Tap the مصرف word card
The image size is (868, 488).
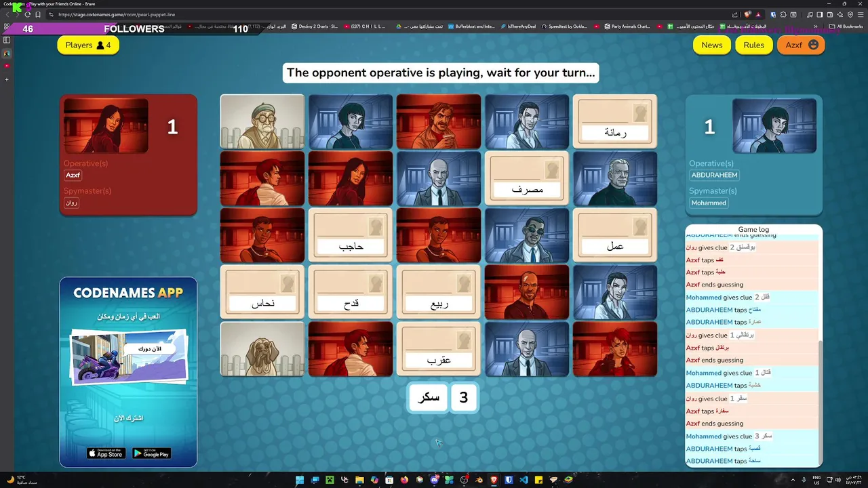click(527, 178)
